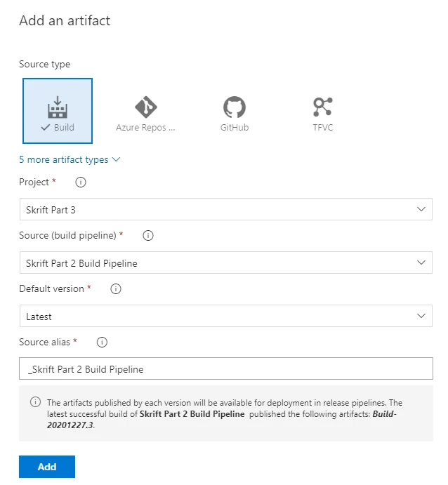Image resolution: width=448 pixels, height=485 pixels.
Task: Click the info icon next to Source alias
Action: coord(102,343)
